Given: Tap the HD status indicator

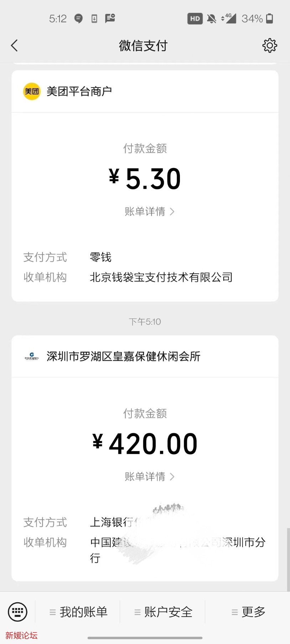Looking at the screenshot, I should pos(195,19).
